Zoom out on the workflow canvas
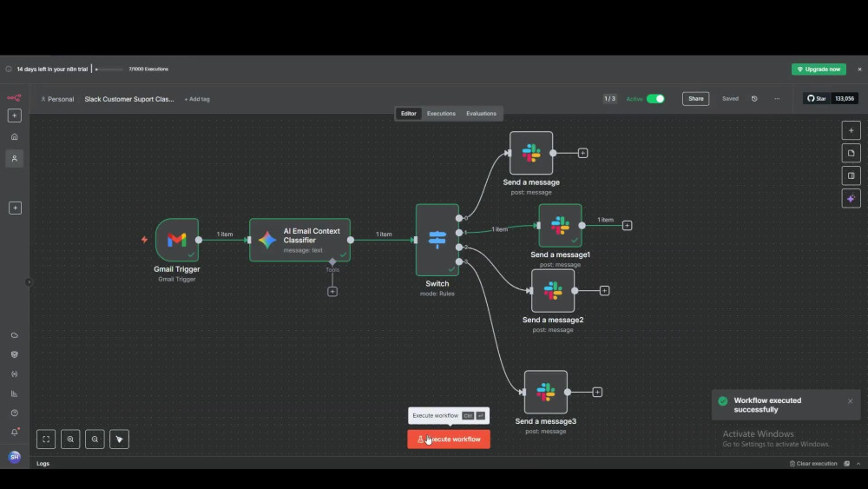Screen dimensions: 868x489 (95, 439)
